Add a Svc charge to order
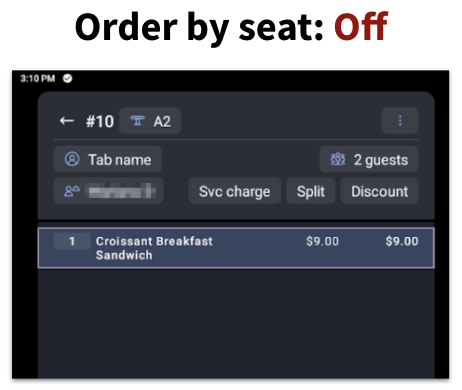The width and height of the screenshot is (462, 390). click(235, 191)
